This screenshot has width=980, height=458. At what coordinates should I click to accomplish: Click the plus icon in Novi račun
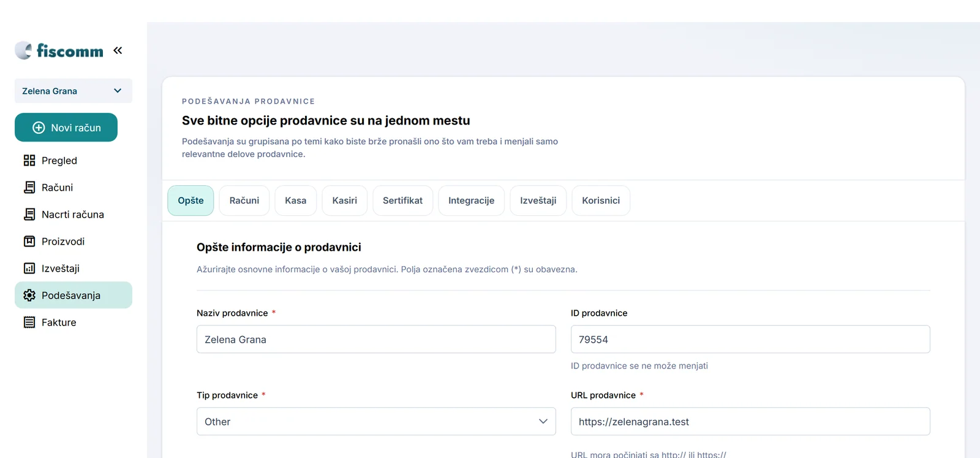(x=39, y=128)
